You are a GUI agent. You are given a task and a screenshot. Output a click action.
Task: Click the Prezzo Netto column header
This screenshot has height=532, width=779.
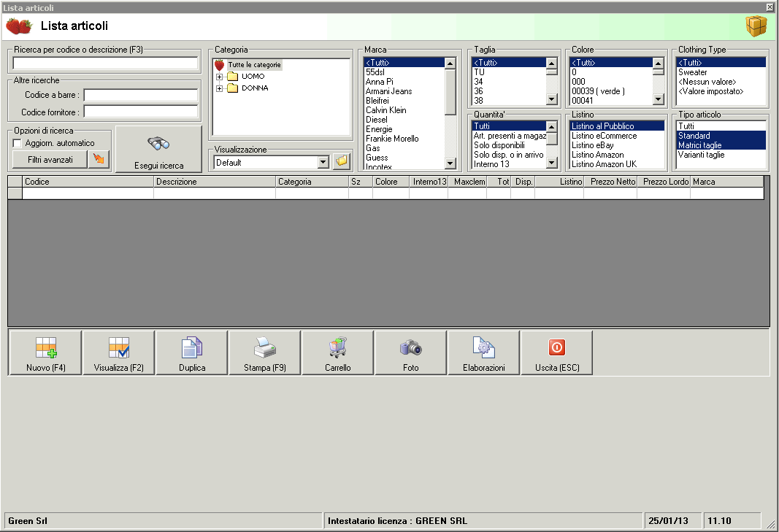pyautogui.click(x=610, y=182)
